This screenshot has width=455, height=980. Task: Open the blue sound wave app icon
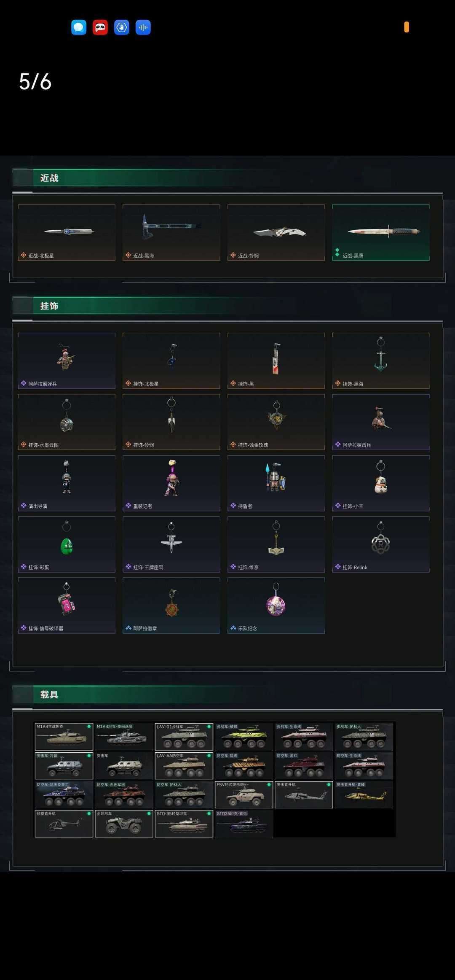(x=143, y=27)
